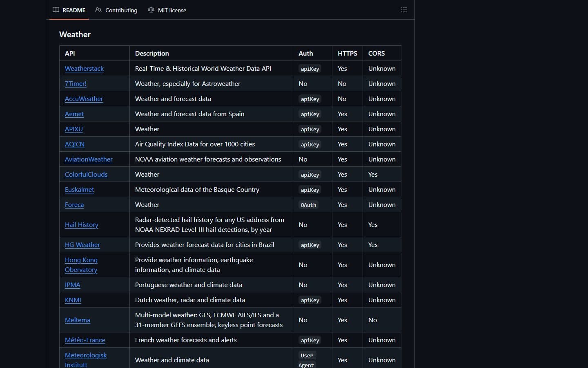Screen dimensions: 588x368
Task: Click the OAuth value in Foreca row
Action: 308,205
